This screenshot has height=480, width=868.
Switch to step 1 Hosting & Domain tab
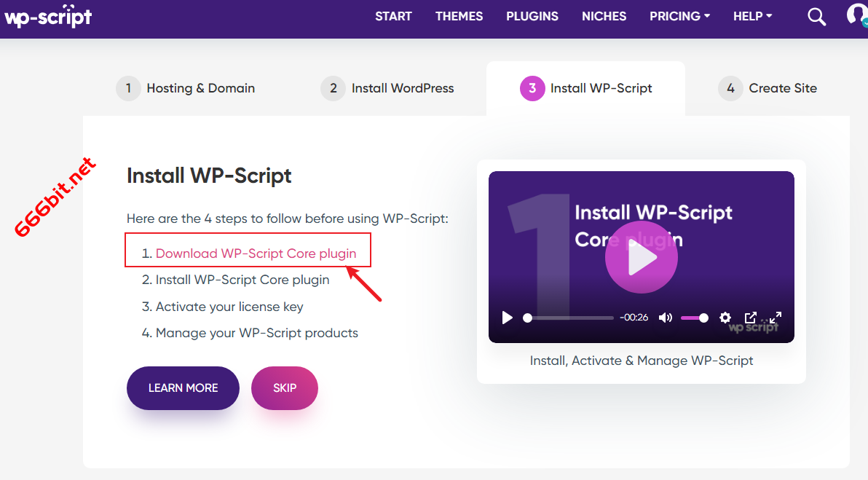(x=186, y=89)
